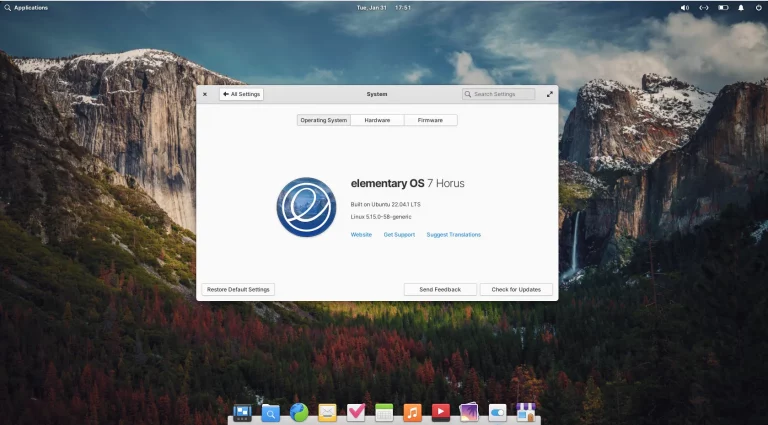
Task: Open the Videos app in dock
Action: click(440, 412)
